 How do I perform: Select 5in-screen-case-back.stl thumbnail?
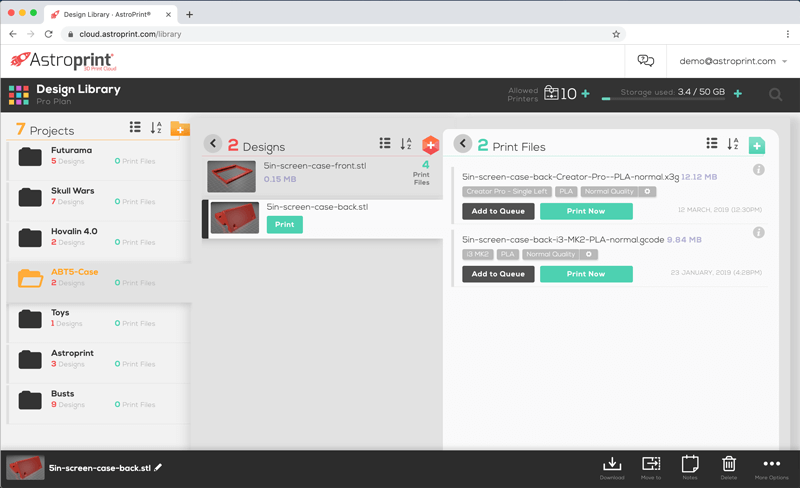click(x=235, y=218)
